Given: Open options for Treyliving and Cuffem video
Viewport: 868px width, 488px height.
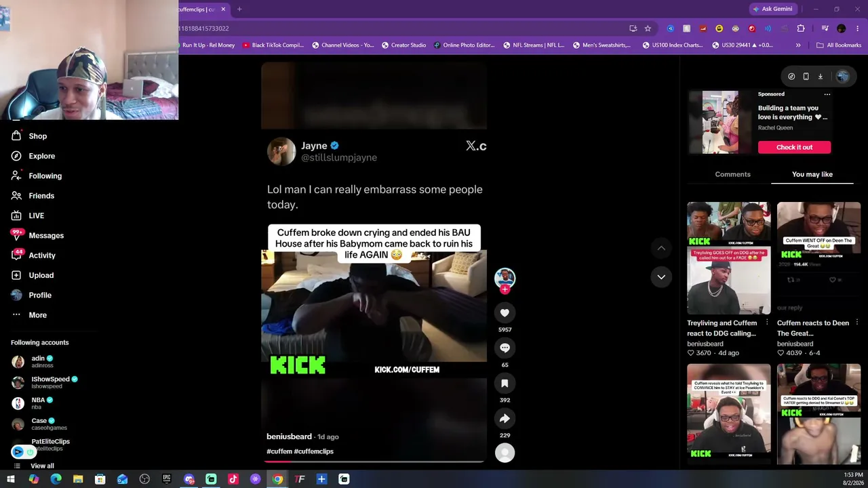Looking at the screenshot, I should [x=767, y=323].
